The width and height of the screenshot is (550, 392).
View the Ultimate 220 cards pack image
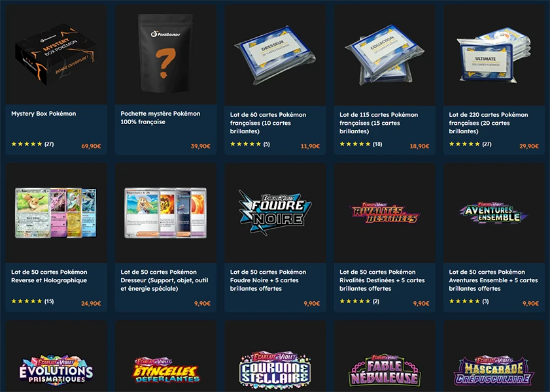point(494,56)
